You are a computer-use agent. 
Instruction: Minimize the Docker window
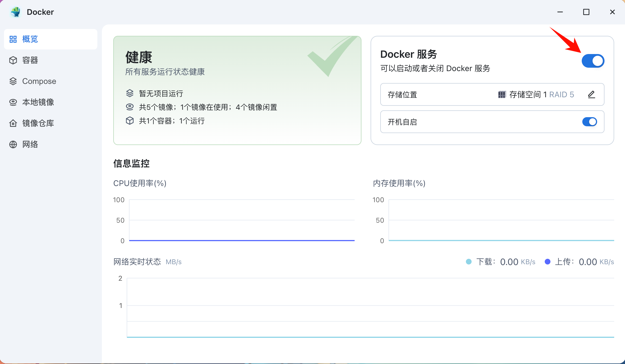[x=560, y=12]
